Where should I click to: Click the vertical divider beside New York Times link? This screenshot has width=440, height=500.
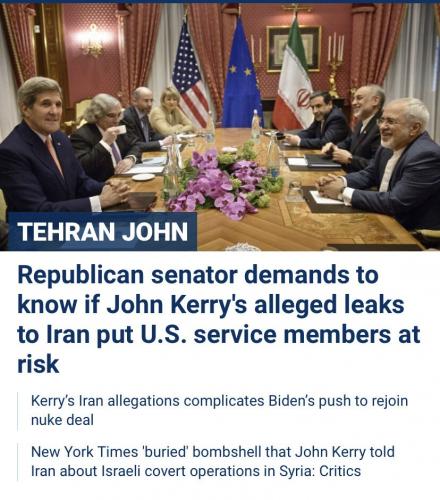18,462
